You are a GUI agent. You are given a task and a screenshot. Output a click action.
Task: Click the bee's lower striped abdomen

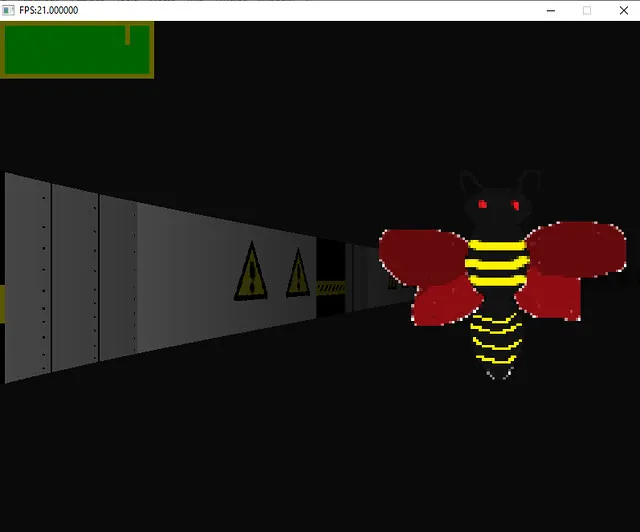pos(496,344)
